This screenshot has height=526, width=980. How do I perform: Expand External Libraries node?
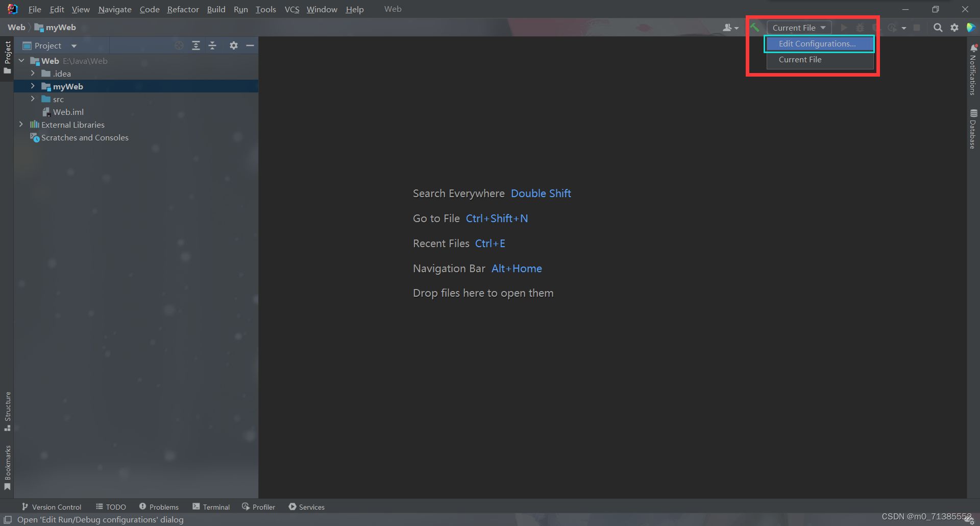tap(21, 125)
